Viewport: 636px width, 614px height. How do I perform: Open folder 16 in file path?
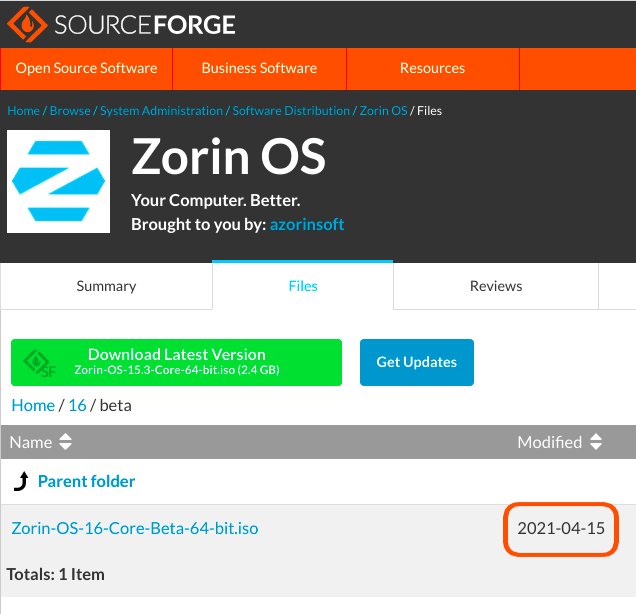[x=77, y=405]
